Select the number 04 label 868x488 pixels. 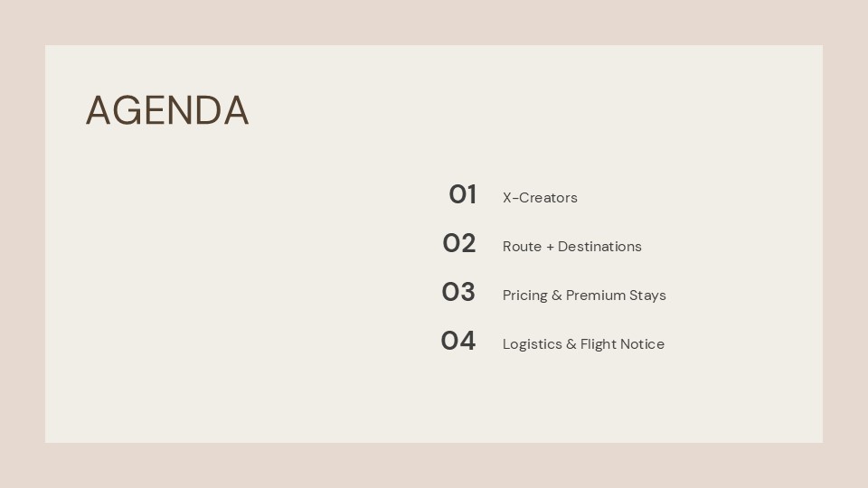(458, 342)
